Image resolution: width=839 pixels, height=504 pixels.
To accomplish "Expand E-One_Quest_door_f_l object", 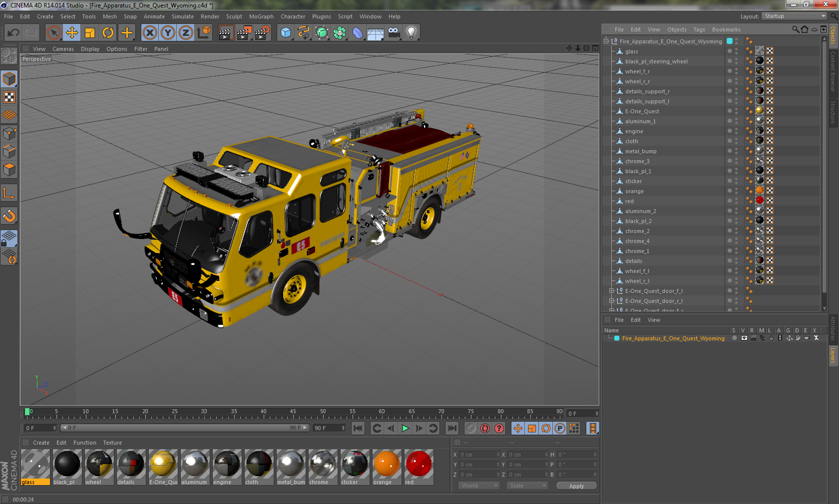I will 611,291.
